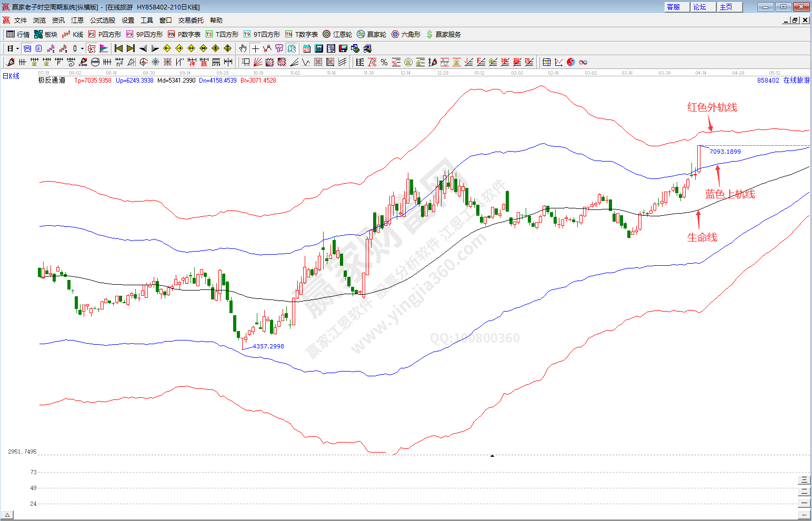Select the hand pan tool

click(x=243, y=48)
